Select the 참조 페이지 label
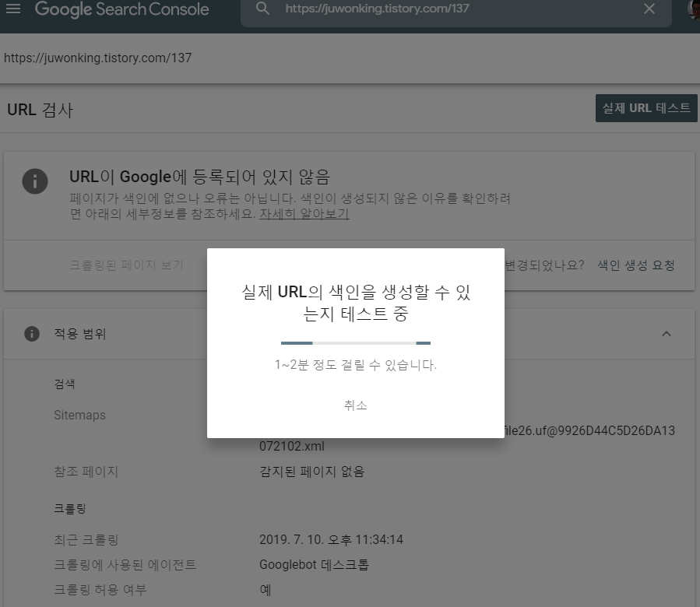 coord(86,472)
